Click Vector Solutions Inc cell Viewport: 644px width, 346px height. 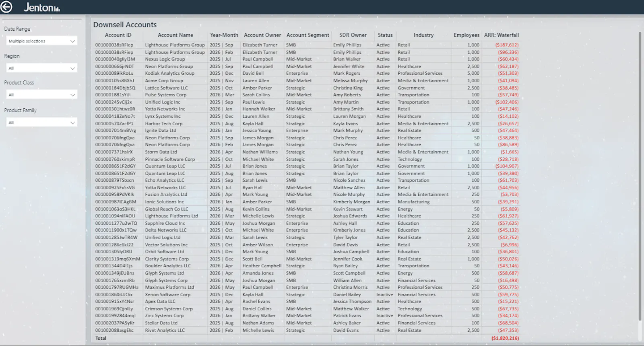tap(166, 245)
